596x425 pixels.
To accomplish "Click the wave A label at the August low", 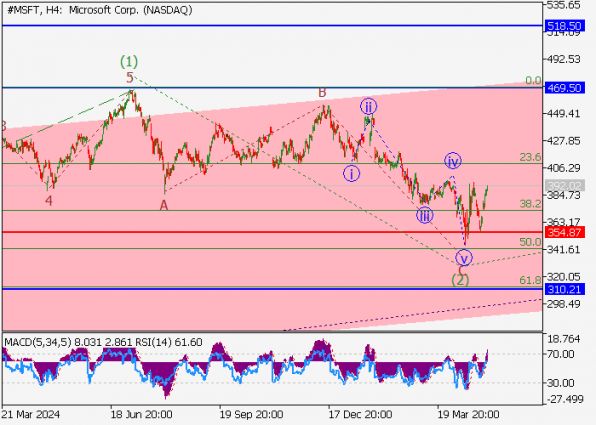I will coord(164,206).
